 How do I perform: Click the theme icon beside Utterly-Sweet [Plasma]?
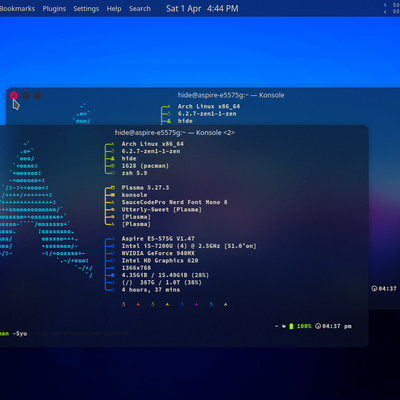pos(113,210)
